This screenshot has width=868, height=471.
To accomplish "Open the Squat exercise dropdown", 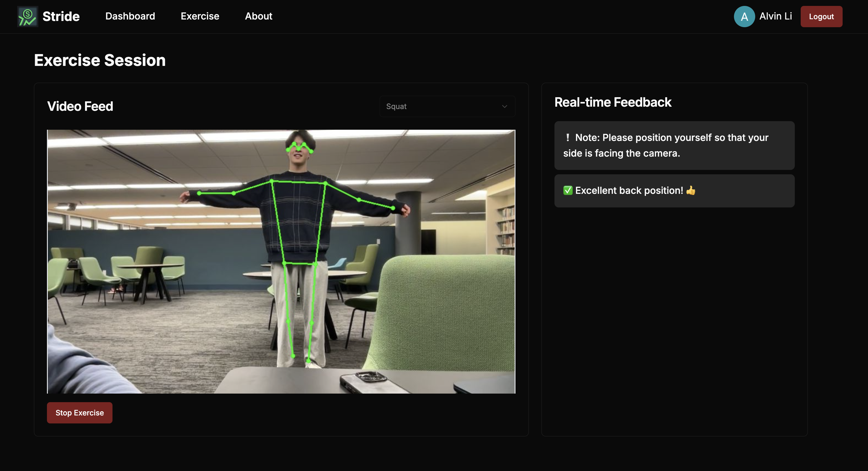I will (447, 107).
